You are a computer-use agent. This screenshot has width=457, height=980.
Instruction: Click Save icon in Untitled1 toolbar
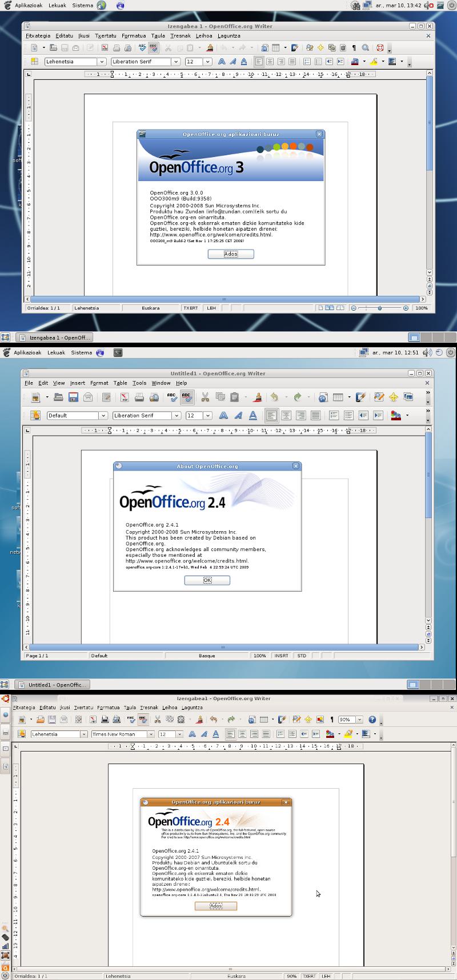(73, 397)
